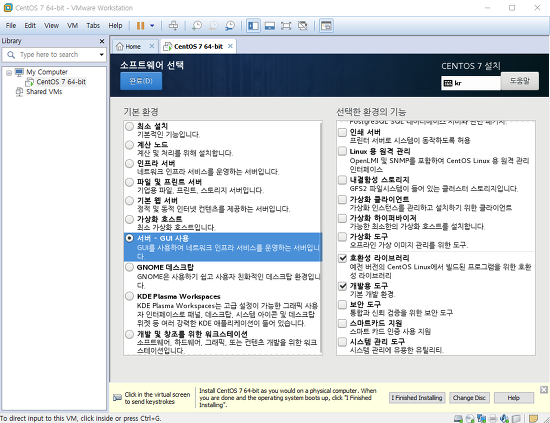Click the network adapter status icon

[x=482, y=418]
